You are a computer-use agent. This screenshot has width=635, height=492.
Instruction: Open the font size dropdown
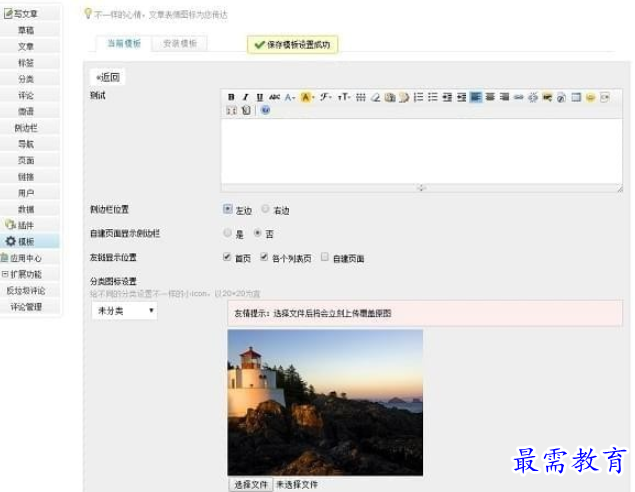[343, 97]
